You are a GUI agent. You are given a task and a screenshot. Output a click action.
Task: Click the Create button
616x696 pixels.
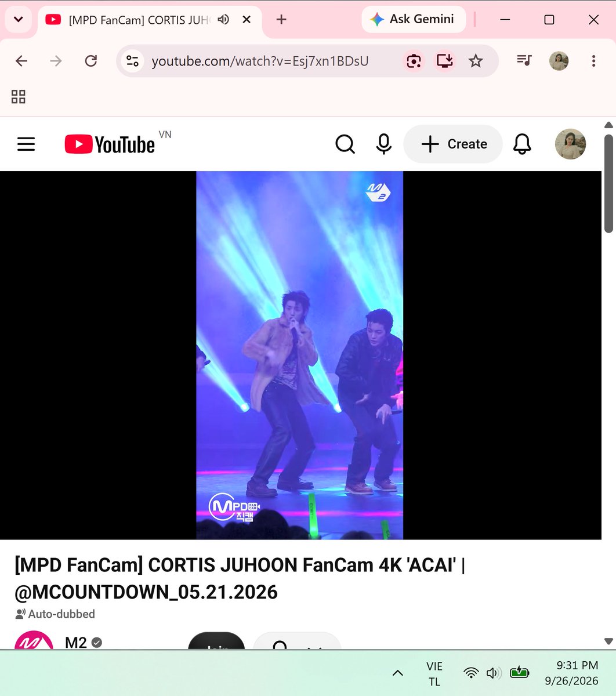click(x=453, y=144)
